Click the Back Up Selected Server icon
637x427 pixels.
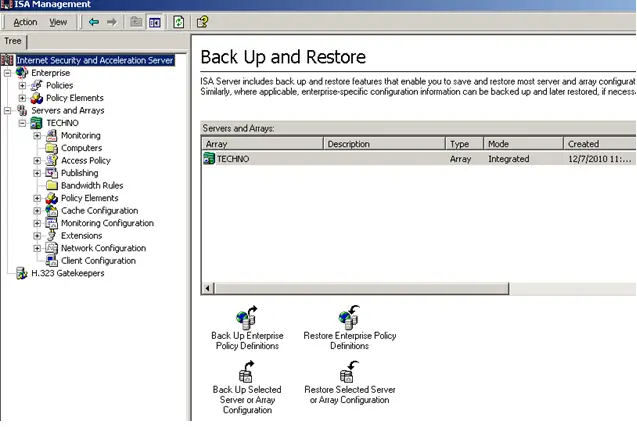(x=247, y=371)
